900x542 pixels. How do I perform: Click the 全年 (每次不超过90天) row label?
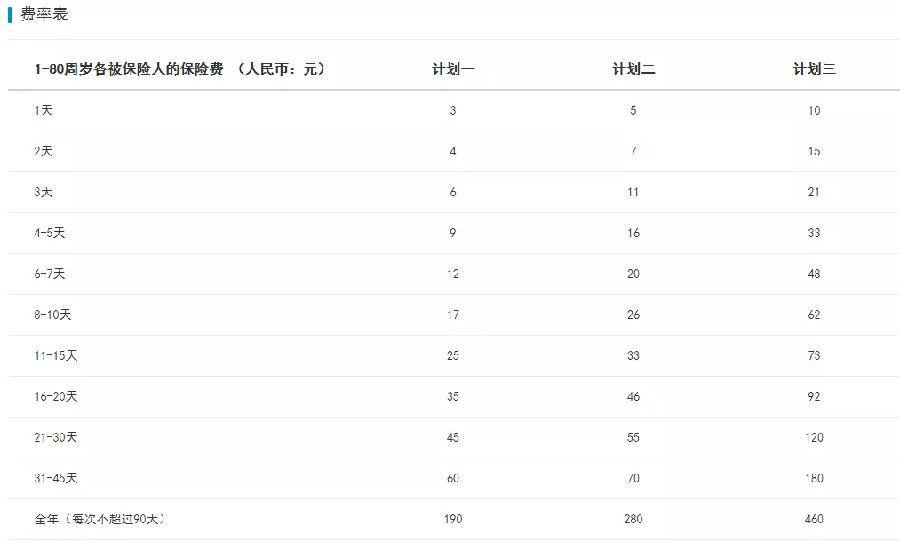pos(99,519)
